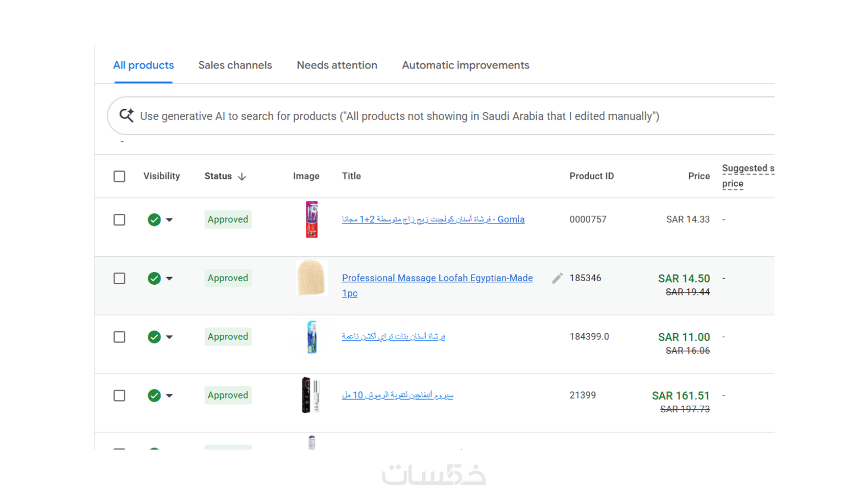Click the Status column sort arrow
The width and height of the screenshot is (868, 495).
[242, 177]
